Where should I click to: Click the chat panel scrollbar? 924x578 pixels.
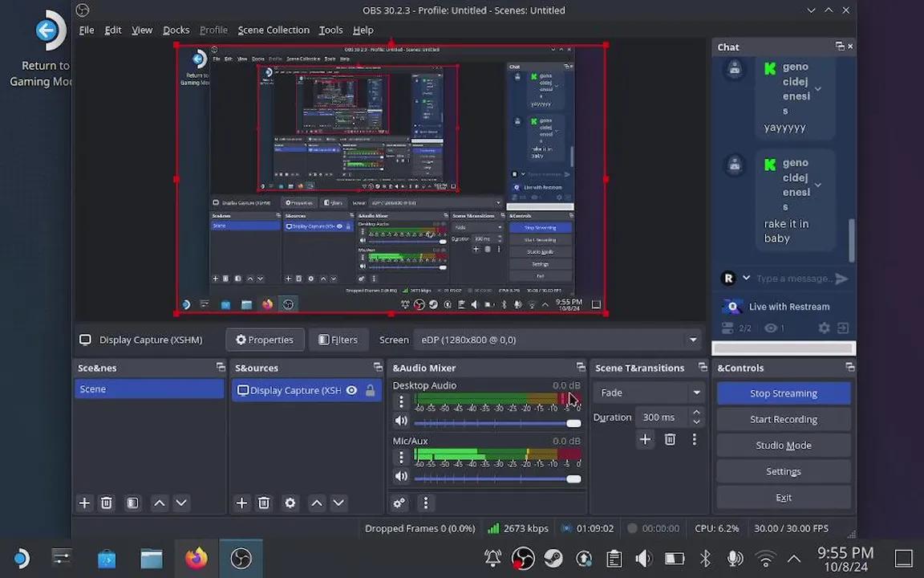[x=852, y=239]
